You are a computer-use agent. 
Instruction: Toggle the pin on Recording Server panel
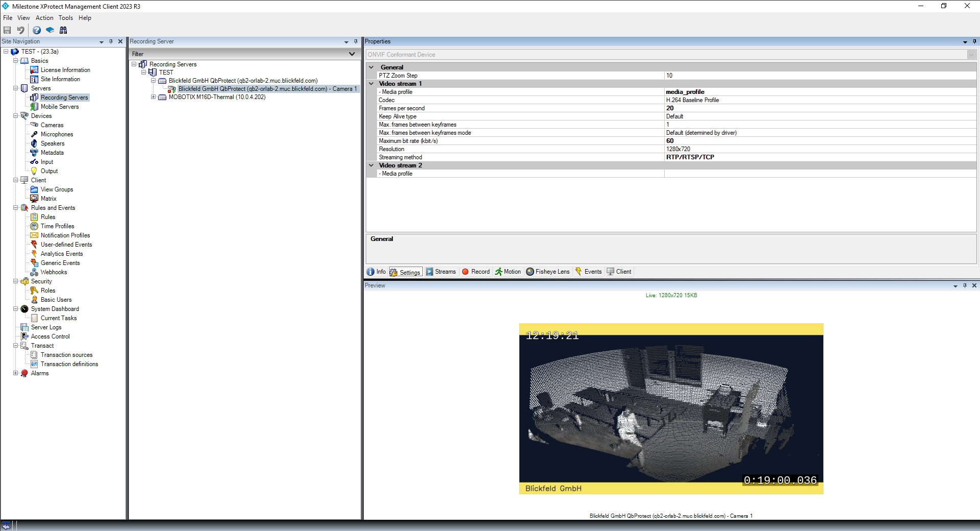pyautogui.click(x=356, y=41)
